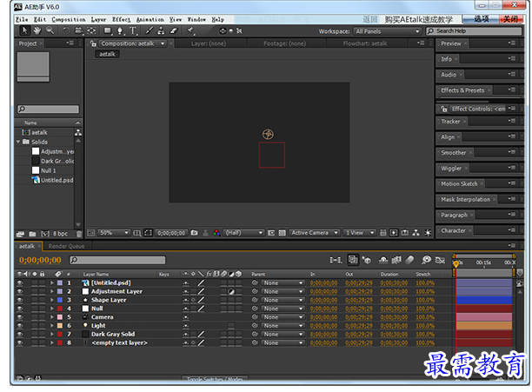
Task: Toggle adjustment layer switch on Adjustment Layer row
Action: tap(231, 291)
